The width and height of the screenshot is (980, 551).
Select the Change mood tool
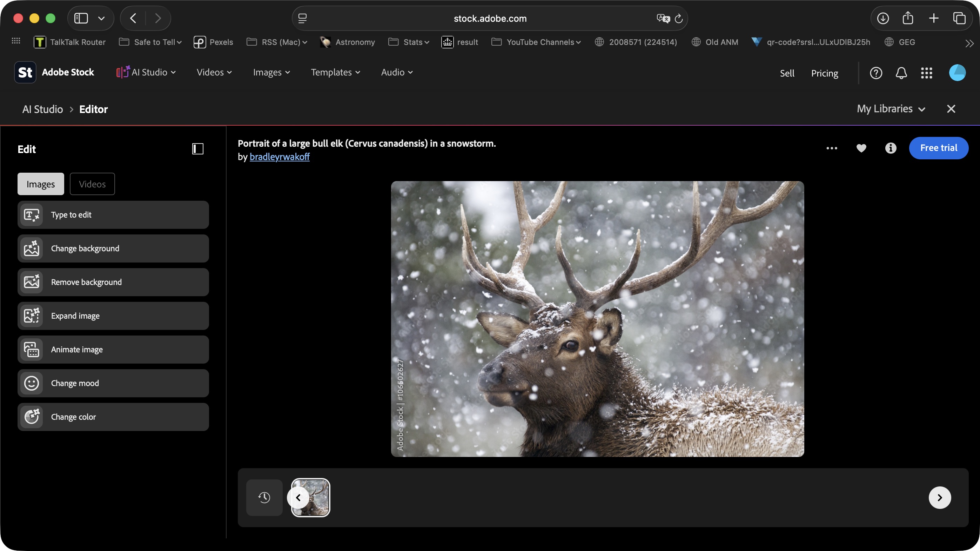(113, 383)
